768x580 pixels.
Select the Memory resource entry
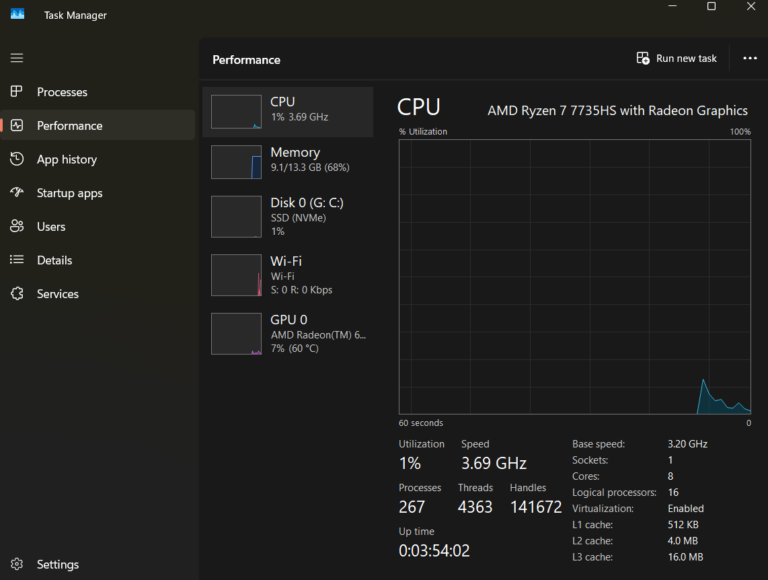[288, 162]
